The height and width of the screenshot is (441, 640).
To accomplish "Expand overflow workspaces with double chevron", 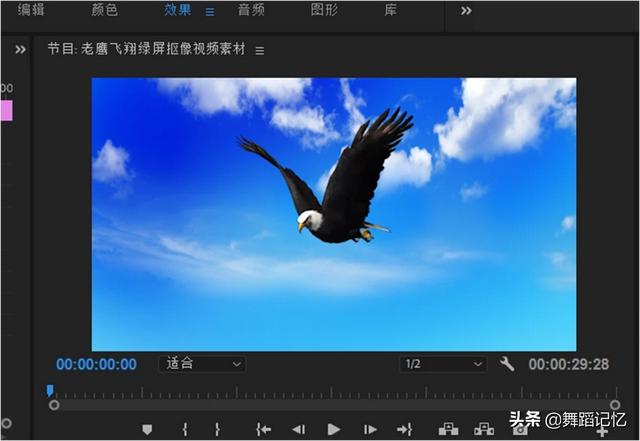I will [x=466, y=10].
